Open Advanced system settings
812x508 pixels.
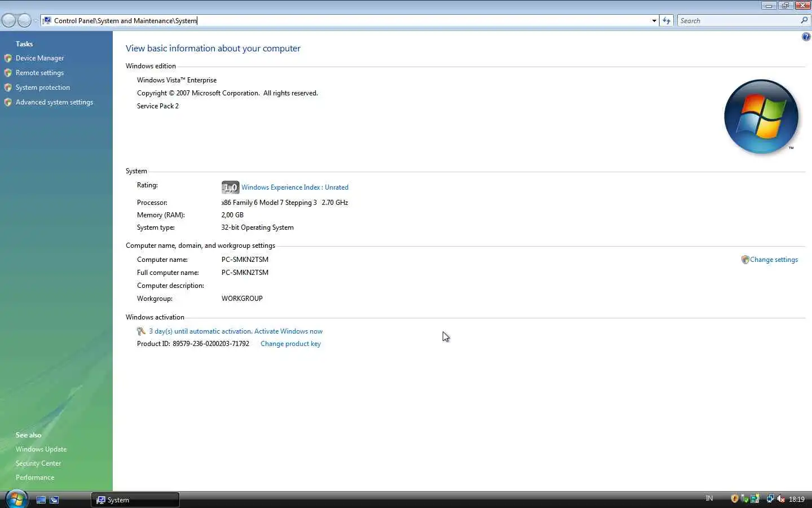[54, 102]
